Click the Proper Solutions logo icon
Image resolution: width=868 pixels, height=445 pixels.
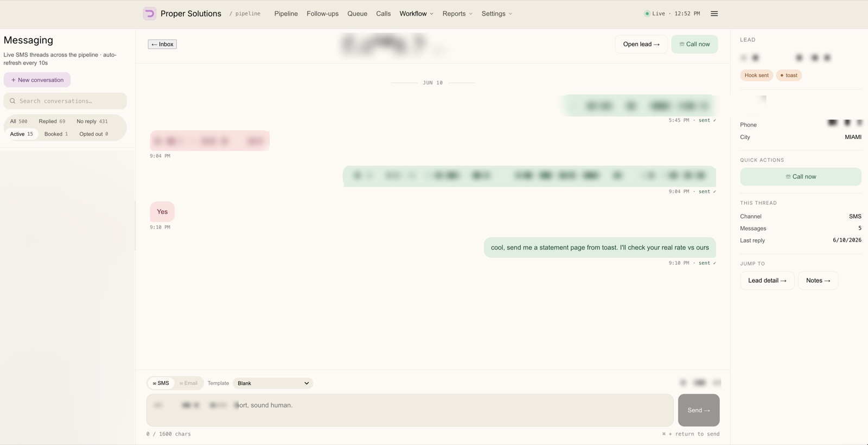[x=150, y=14]
